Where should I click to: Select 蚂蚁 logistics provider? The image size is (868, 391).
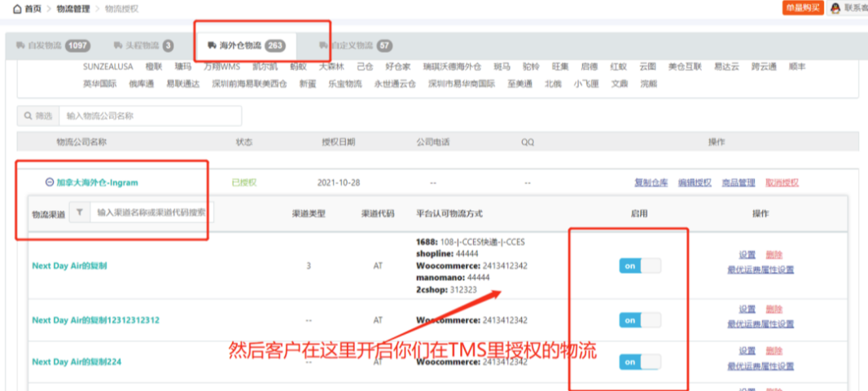tap(298, 67)
